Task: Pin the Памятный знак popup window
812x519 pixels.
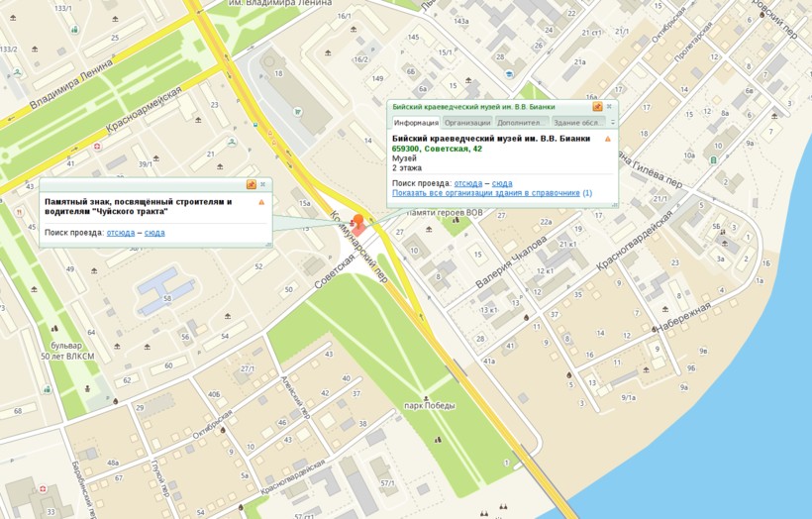Action: coord(252,184)
